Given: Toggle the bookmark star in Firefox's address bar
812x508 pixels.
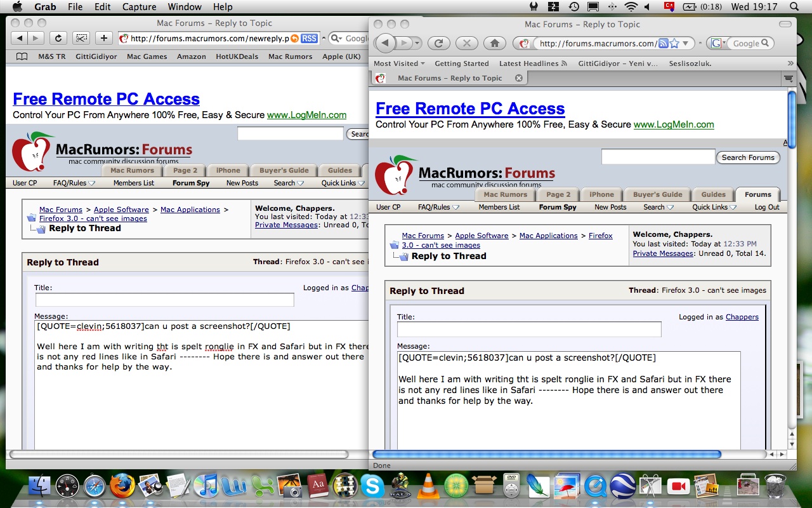Looking at the screenshot, I should (x=674, y=44).
